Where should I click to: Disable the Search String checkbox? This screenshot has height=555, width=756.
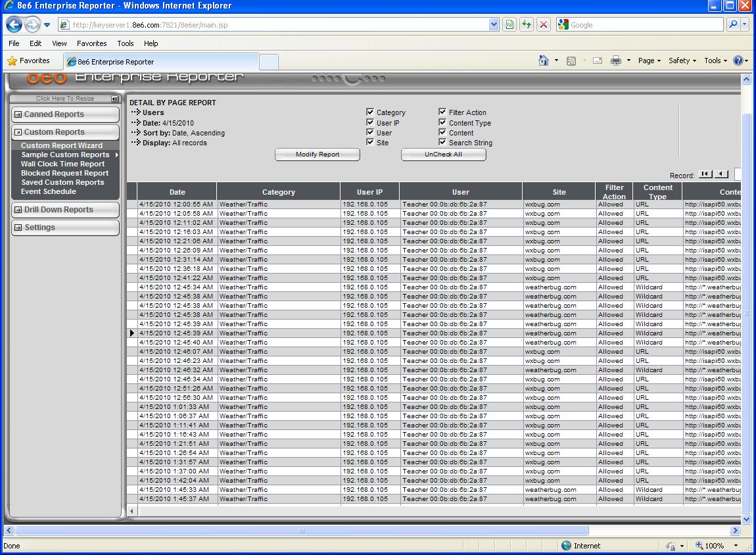(443, 142)
